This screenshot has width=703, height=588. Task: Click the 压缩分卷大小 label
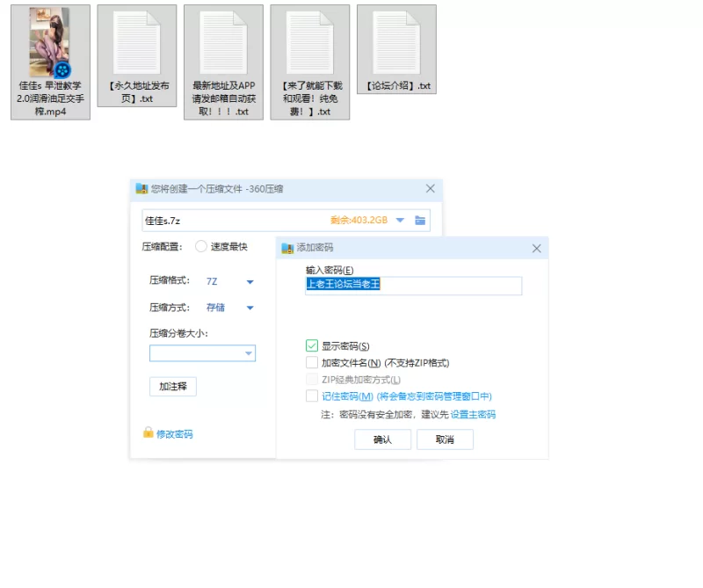pyautogui.click(x=178, y=333)
